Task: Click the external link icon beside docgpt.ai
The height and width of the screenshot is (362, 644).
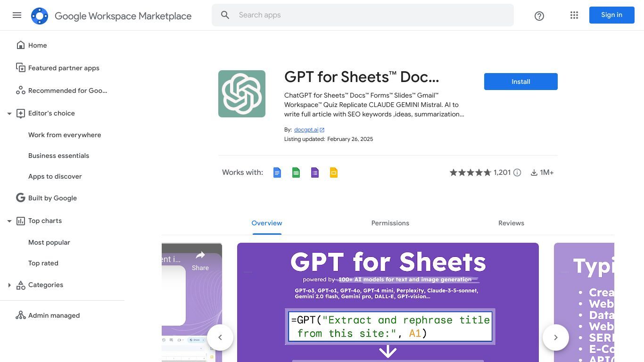Action: coord(322,130)
